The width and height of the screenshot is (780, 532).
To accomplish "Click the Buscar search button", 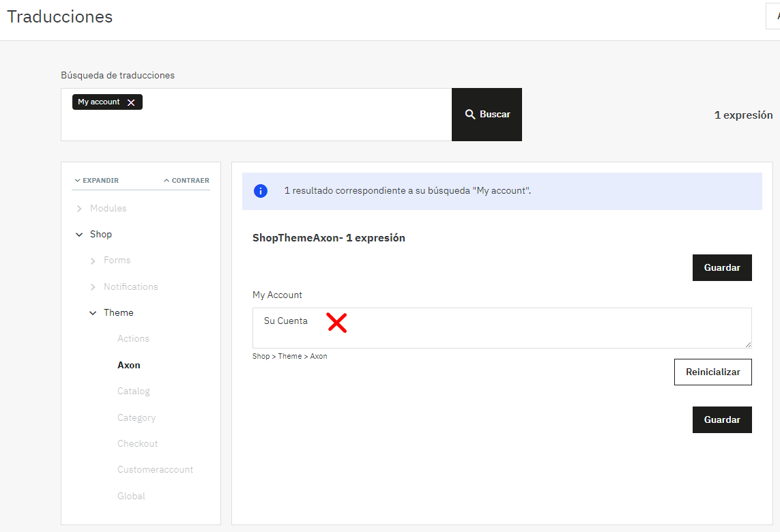I will (487, 115).
